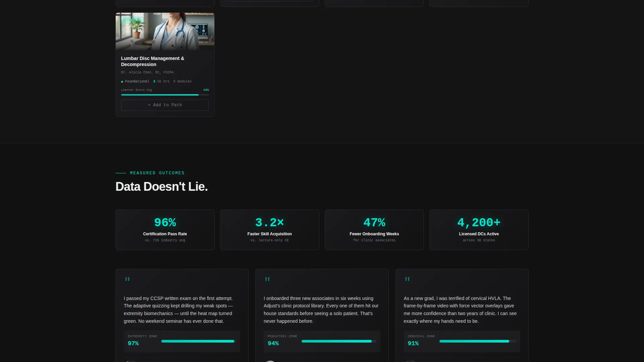Click 'Certification Pass Rate' label

point(165,234)
